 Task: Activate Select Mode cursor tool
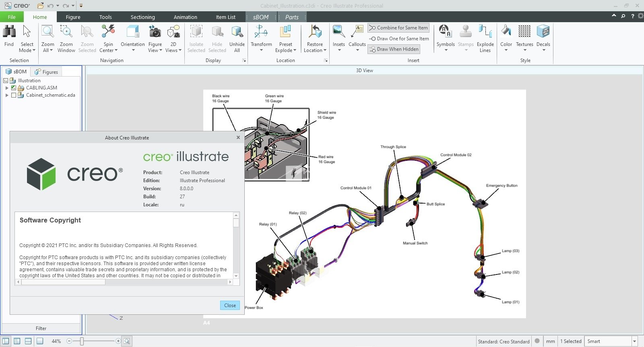click(x=27, y=38)
